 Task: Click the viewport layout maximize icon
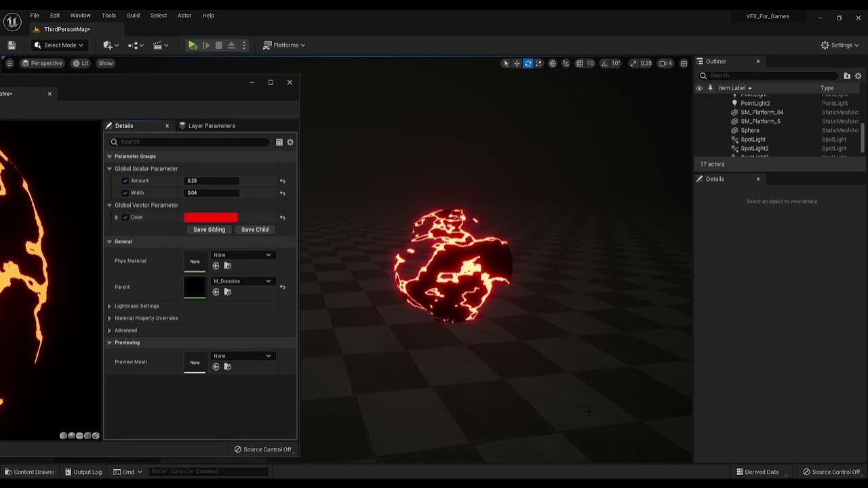[x=684, y=63]
